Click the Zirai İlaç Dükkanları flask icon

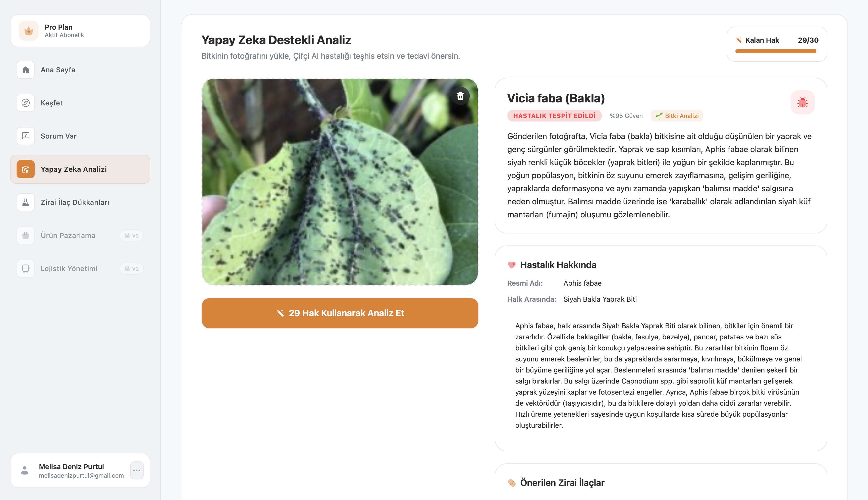(25, 202)
